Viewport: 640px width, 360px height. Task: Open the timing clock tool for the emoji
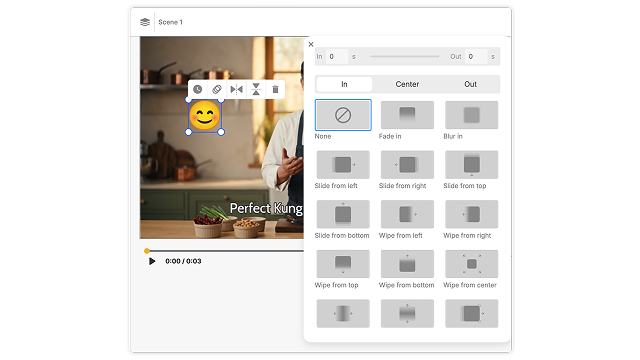(x=198, y=89)
